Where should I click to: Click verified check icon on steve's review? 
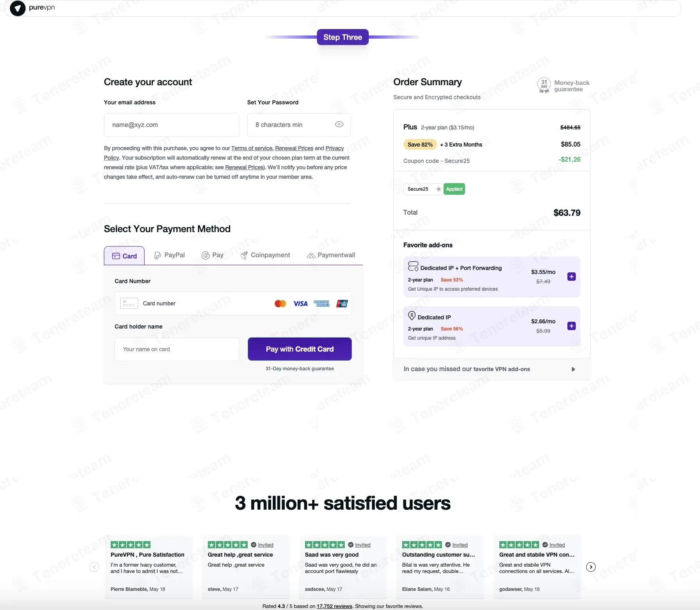[x=254, y=545]
